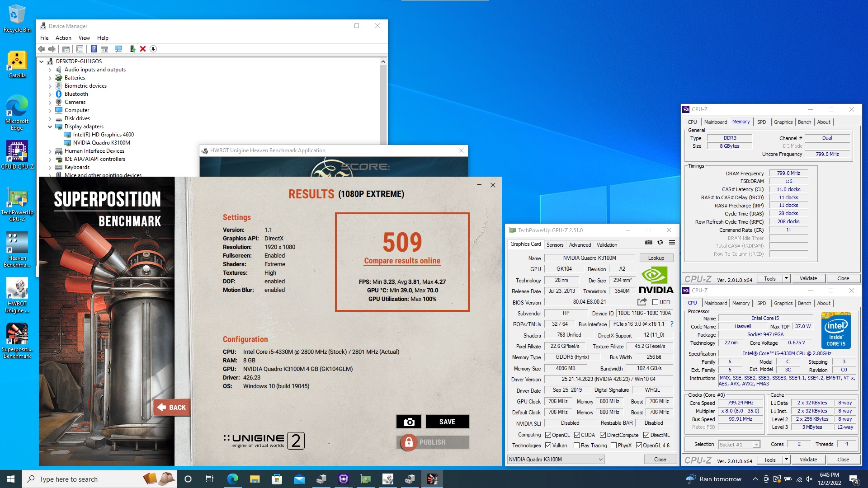Toggle the OpenCL checkbox in GPU-Z

[548, 435]
